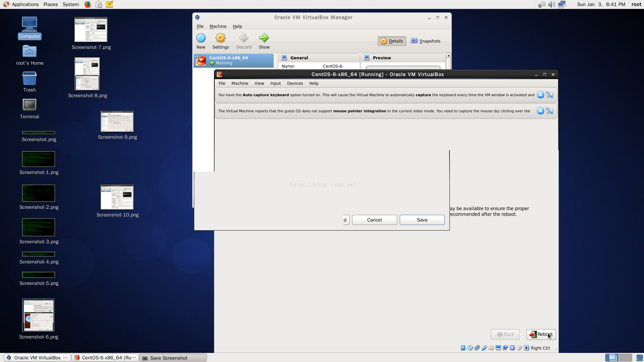Open Terminal desktop icon
The width and height of the screenshot is (644, 362).
[x=30, y=109]
